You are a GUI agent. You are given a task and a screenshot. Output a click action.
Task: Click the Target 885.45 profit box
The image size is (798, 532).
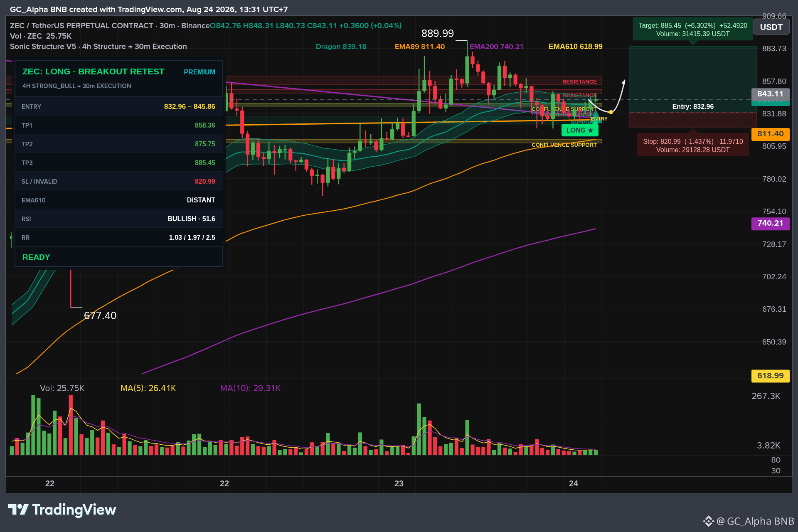coord(693,30)
